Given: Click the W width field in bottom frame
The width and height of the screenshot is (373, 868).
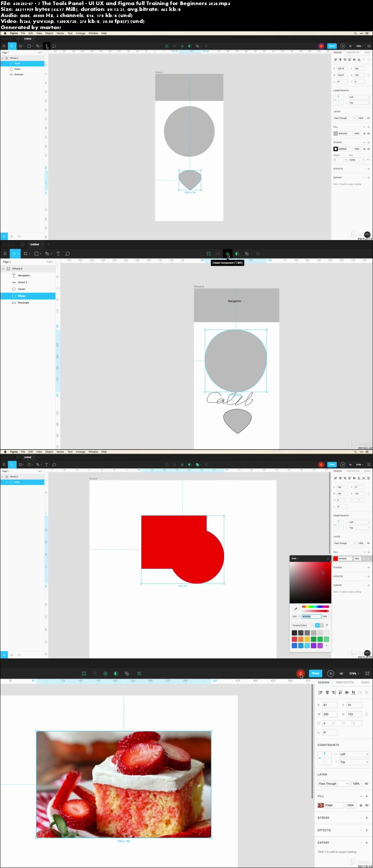Looking at the screenshot, I should tap(330, 714).
